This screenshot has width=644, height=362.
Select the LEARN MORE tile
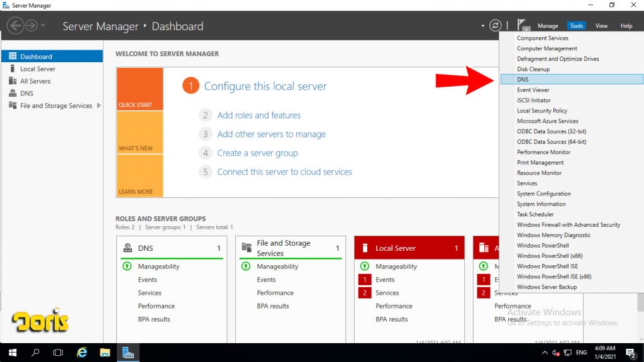pos(140,176)
